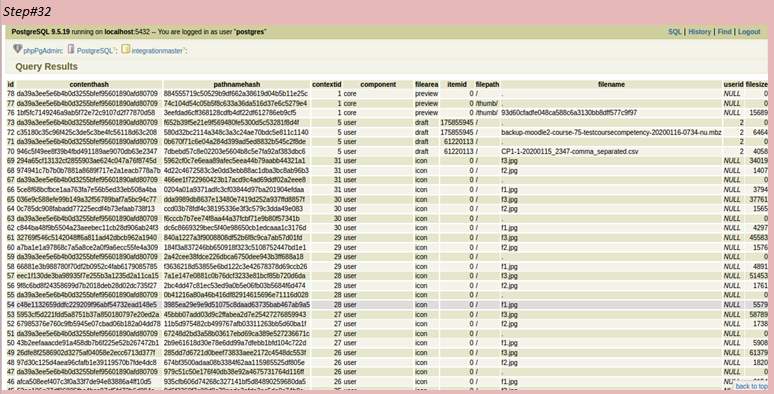Open the History link
Viewport: 774px width, 394px height.
(x=699, y=32)
